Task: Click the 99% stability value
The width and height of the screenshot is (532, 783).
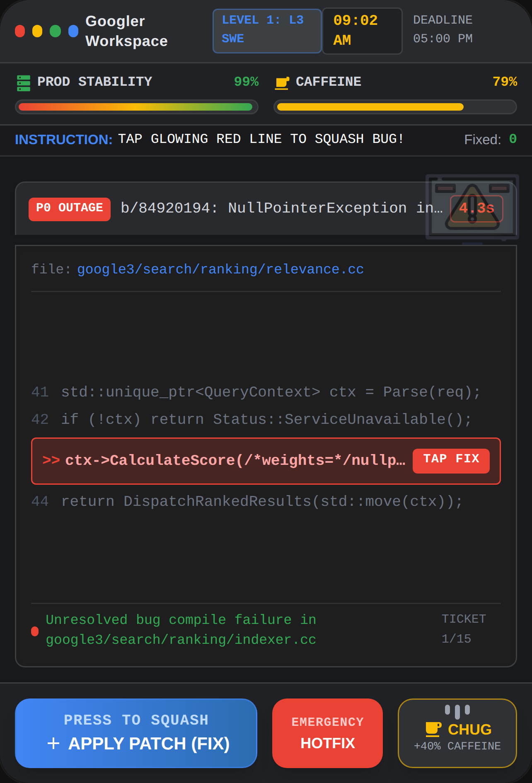Action: 246,82
